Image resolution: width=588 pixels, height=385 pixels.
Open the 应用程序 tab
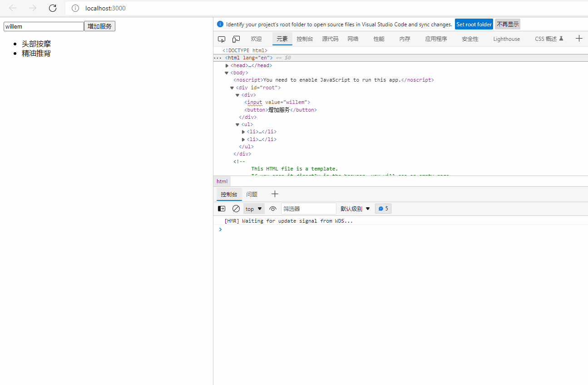point(436,39)
